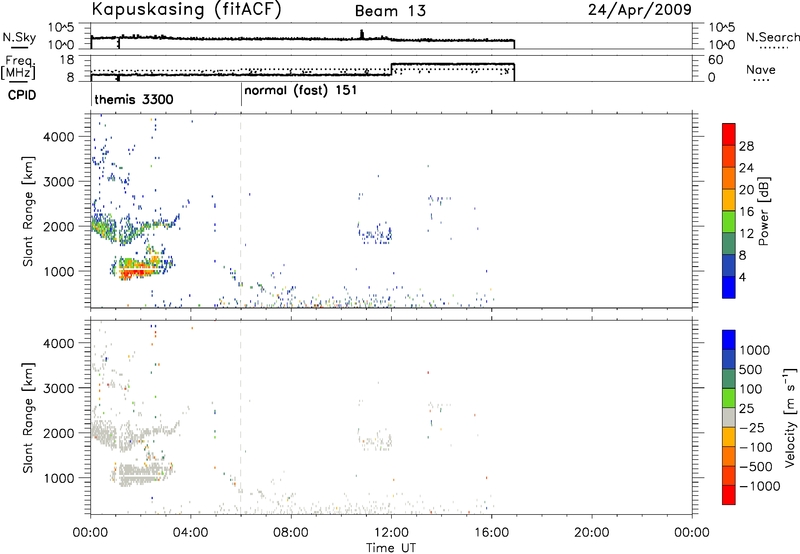
Task: Click the 08:00 time axis label
Action: [291, 533]
